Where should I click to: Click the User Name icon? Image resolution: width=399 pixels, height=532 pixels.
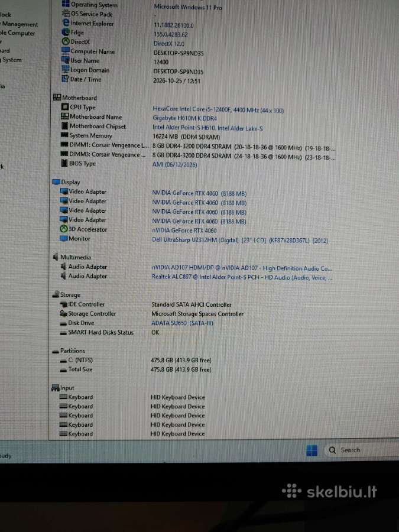pyautogui.click(x=66, y=60)
